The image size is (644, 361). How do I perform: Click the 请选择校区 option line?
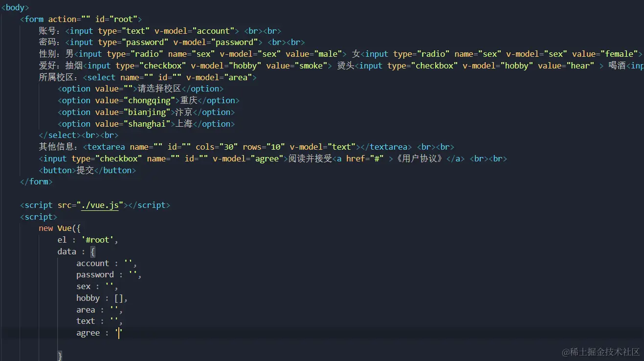[140, 89]
